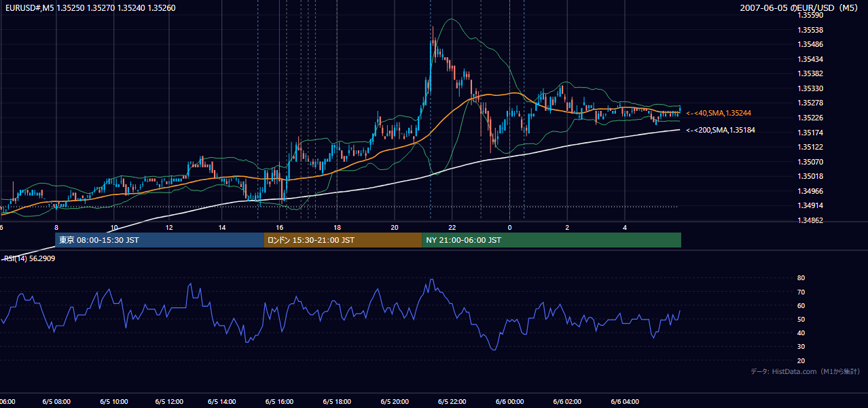The image size is (868, 408).
Task: Select the 1.35122 price level label
Action: click(x=811, y=147)
